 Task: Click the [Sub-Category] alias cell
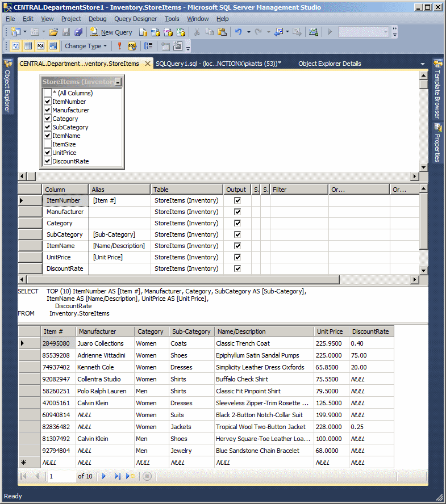[120, 234]
